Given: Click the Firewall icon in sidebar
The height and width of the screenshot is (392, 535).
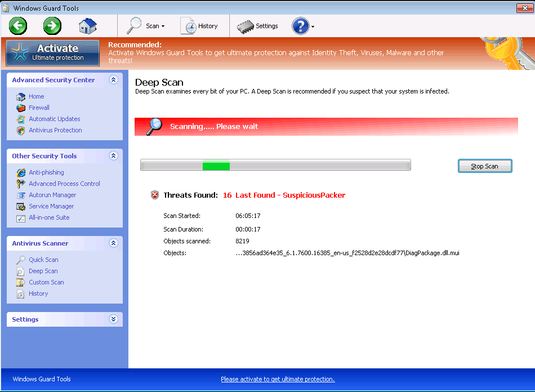Looking at the screenshot, I should pyautogui.click(x=21, y=108).
